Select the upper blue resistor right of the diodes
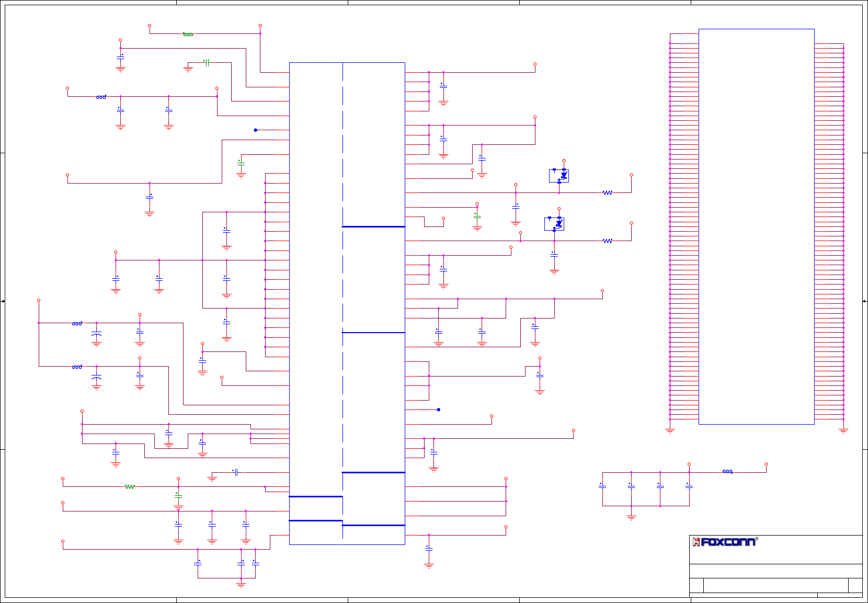868x603 pixels. [x=607, y=193]
